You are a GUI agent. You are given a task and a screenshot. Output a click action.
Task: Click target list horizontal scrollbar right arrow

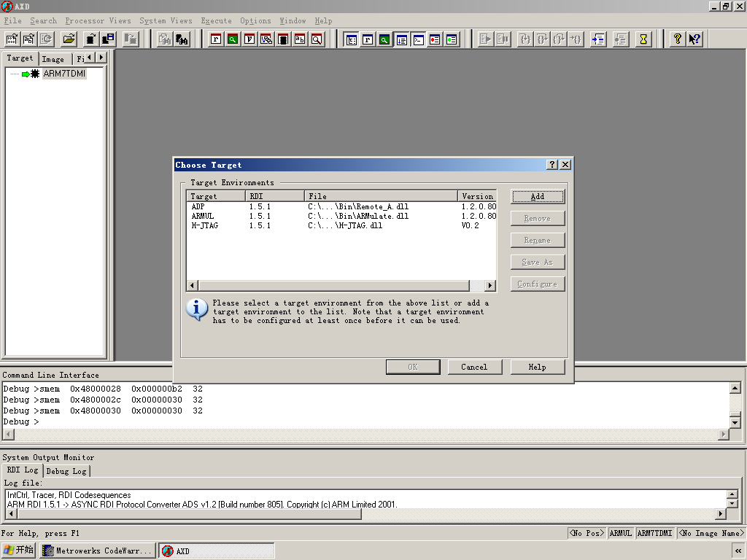click(490, 286)
